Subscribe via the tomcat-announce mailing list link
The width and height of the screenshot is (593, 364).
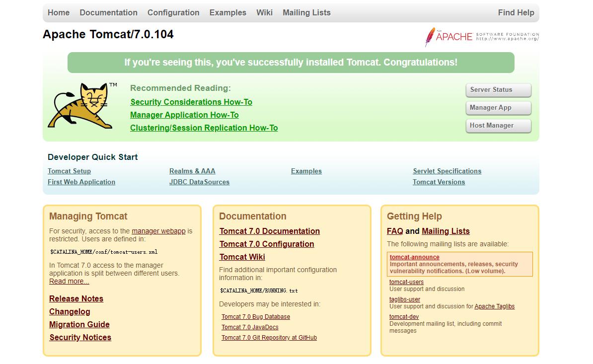(x=415, y=257)
